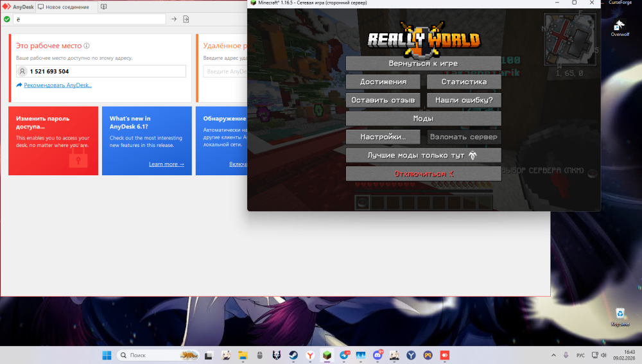Open the Windows Start menu
642x364 pixels.
pos(107,356)
